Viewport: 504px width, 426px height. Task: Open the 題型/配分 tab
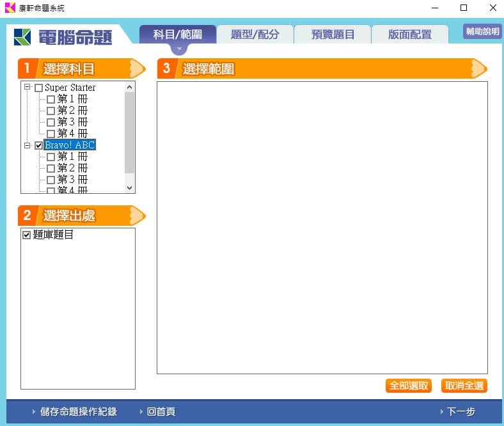[x=255, y=34]
